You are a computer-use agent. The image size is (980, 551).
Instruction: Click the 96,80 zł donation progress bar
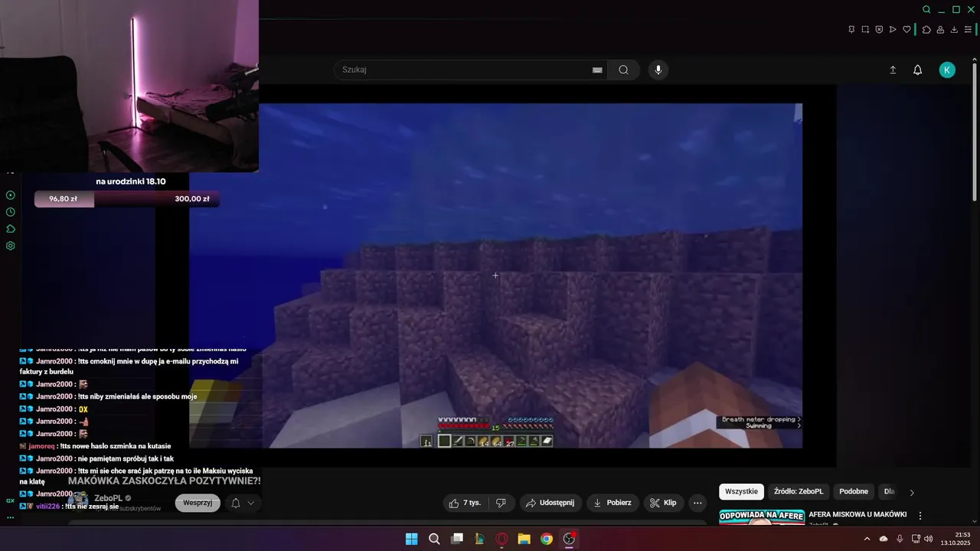126,199
